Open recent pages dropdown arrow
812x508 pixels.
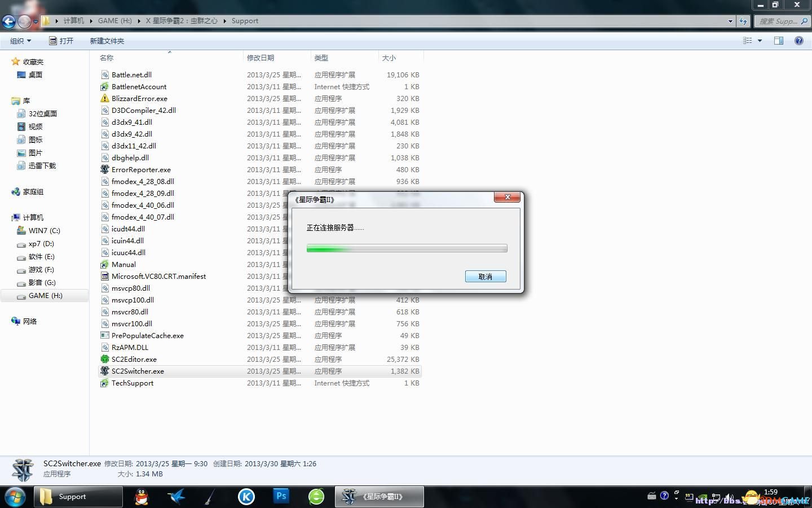[x=36, y=21]
